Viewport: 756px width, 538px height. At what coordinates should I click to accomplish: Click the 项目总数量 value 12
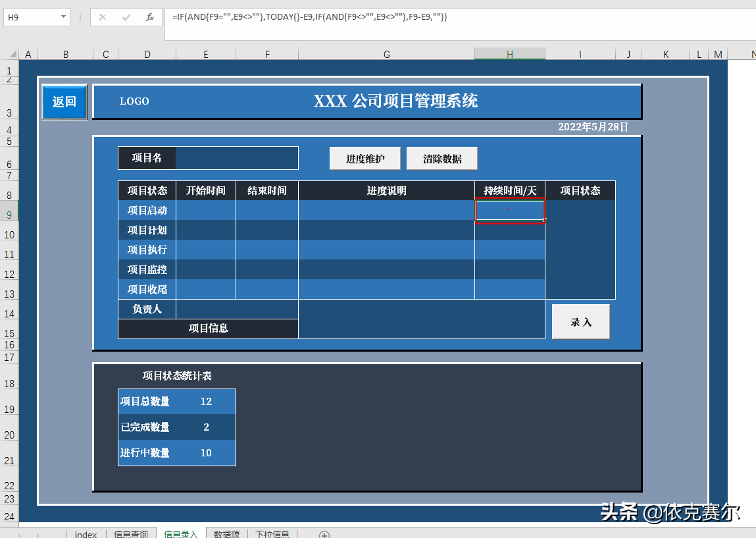pos(206,402)
